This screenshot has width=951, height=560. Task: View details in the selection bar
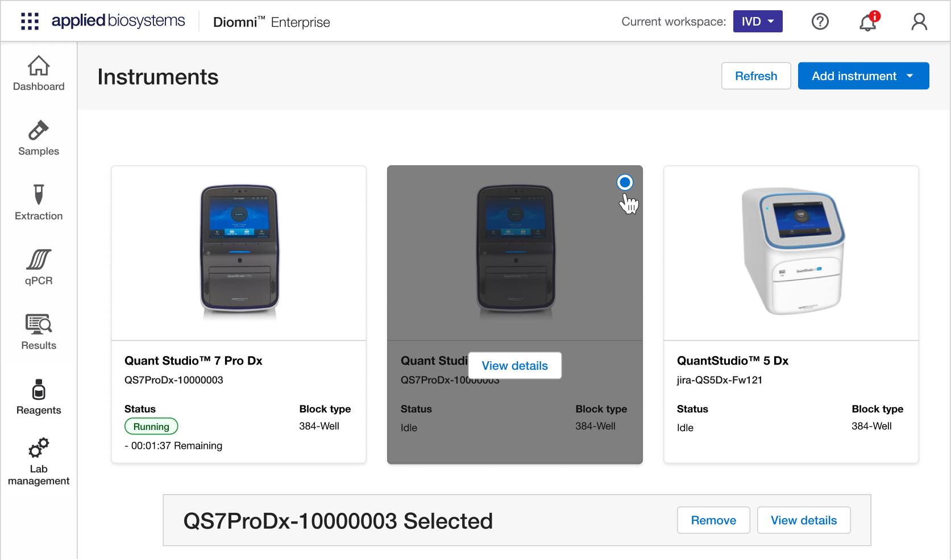804,520
